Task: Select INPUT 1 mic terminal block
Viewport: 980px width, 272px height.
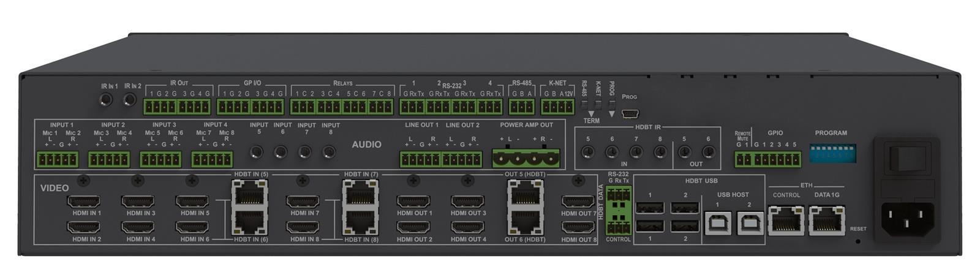Action: pos(56,159)
